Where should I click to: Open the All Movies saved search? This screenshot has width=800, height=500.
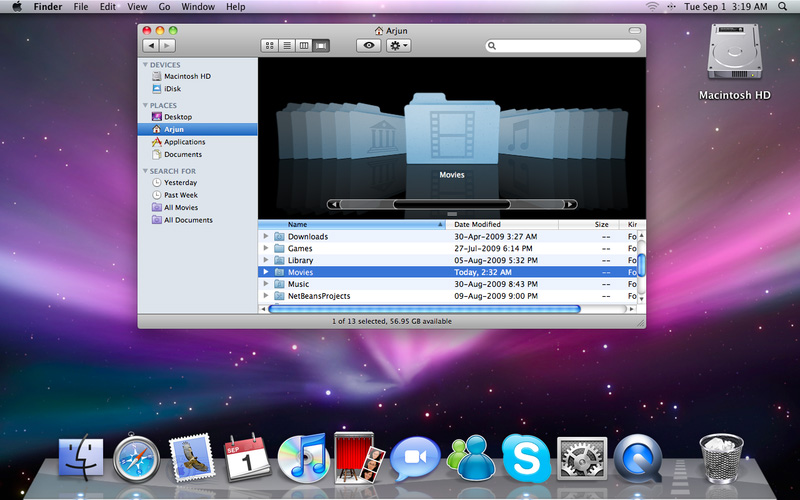tap(180, 207)
